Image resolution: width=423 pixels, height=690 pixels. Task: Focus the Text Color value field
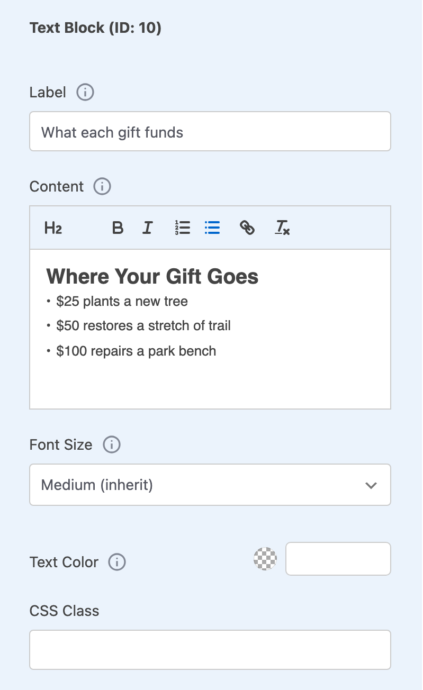pyautogui.click(x=338, y=559)
